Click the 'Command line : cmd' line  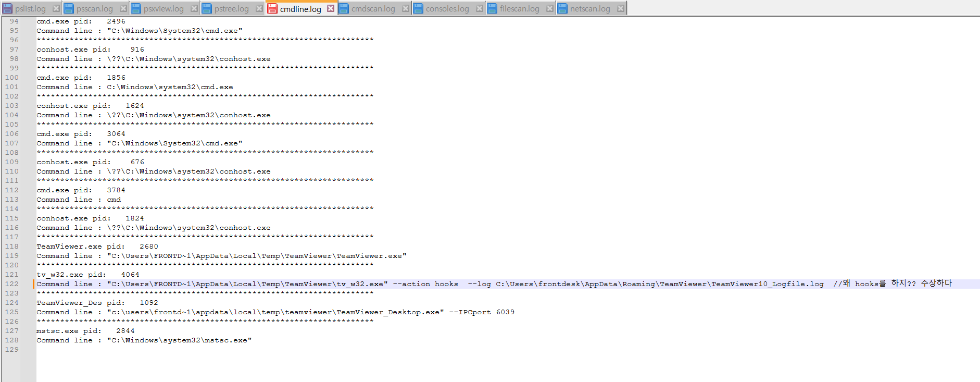click(79, 200)
